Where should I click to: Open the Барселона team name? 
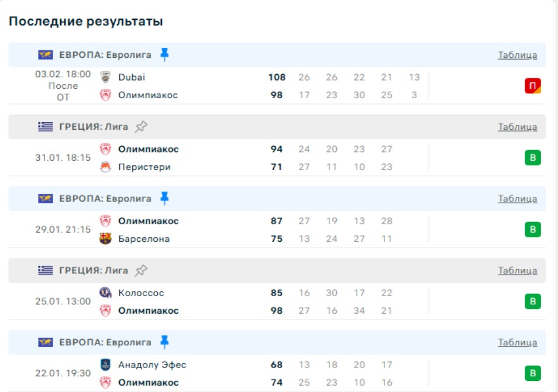144,239
